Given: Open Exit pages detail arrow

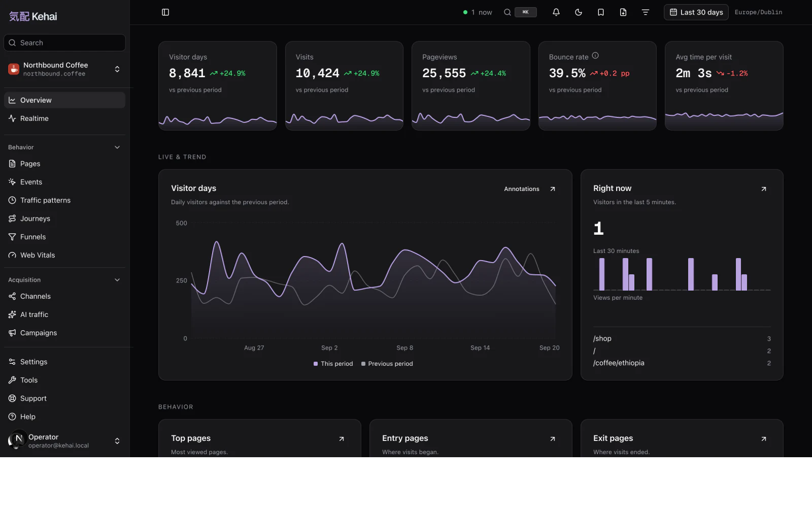Looking at the screenshot, I should (x=764, y=439).
